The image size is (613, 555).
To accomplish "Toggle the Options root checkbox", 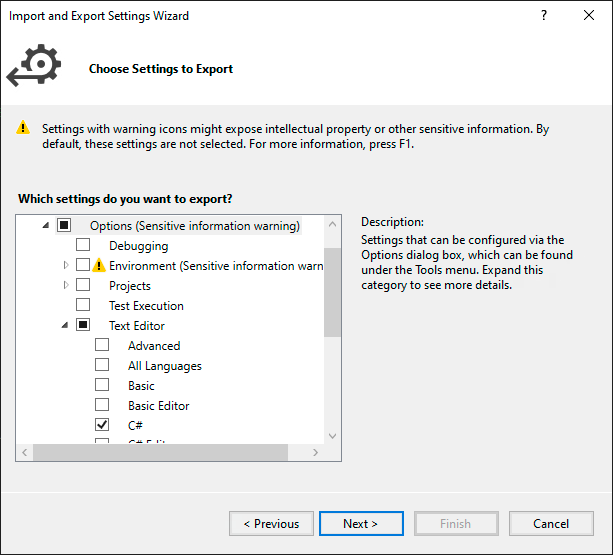I will (x=64, y=225).
